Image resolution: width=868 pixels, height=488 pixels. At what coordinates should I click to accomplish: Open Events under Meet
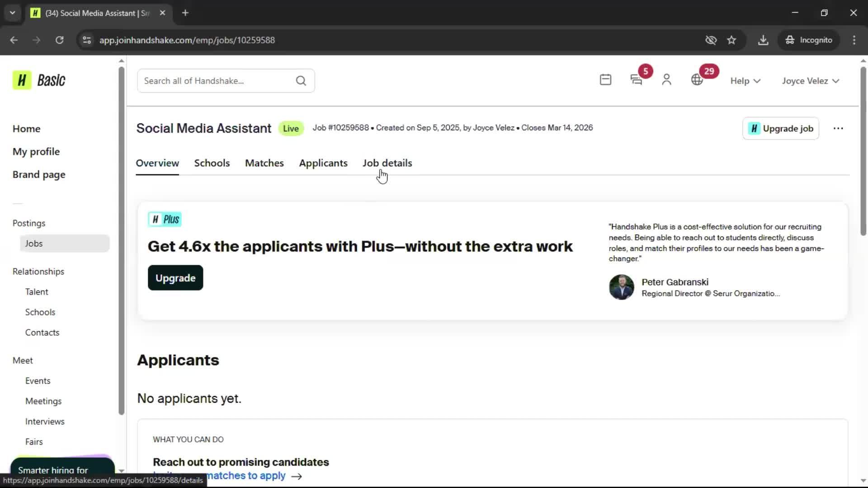38,381
